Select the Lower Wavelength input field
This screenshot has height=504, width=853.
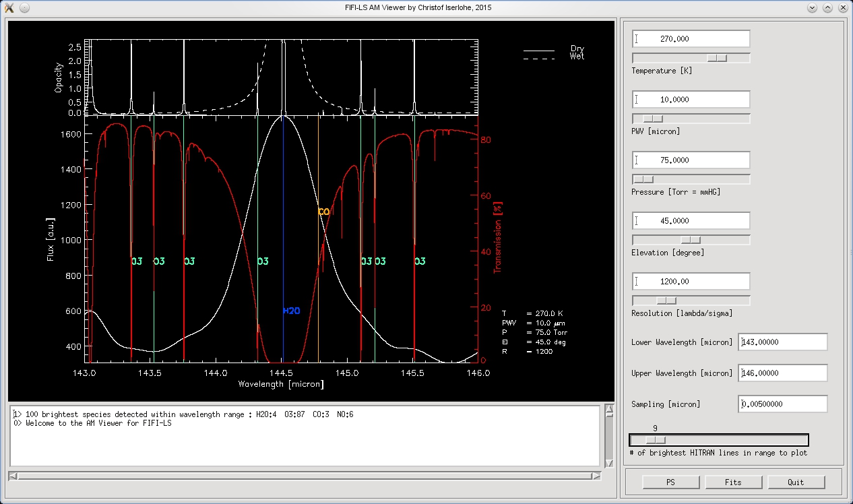(782, 342)
